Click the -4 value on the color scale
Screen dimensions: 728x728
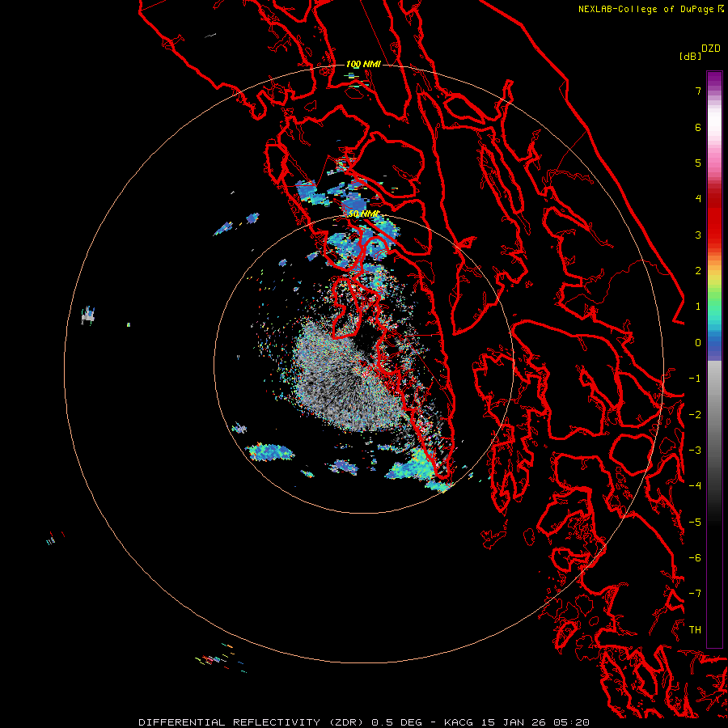(695, 485)
